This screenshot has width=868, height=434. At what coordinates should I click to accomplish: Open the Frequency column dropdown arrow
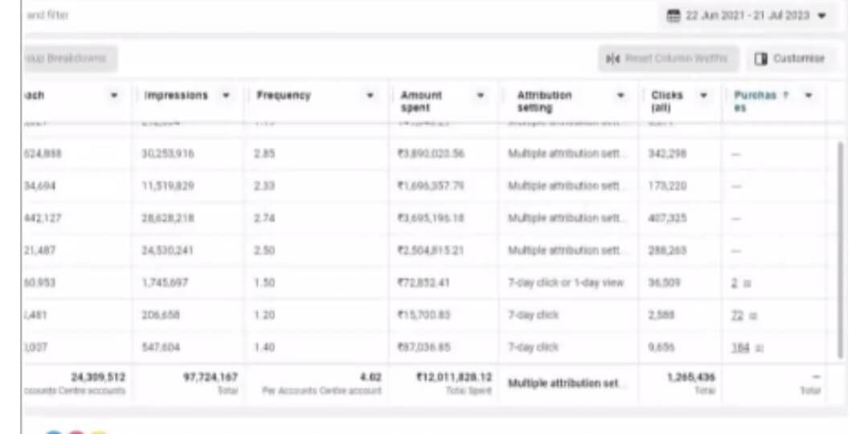[x=370, y=96]
